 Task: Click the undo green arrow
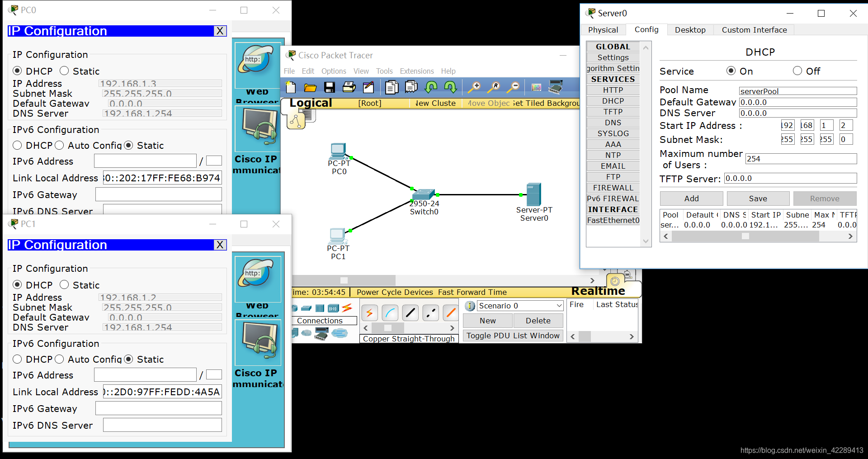click(x=431, y=87)
